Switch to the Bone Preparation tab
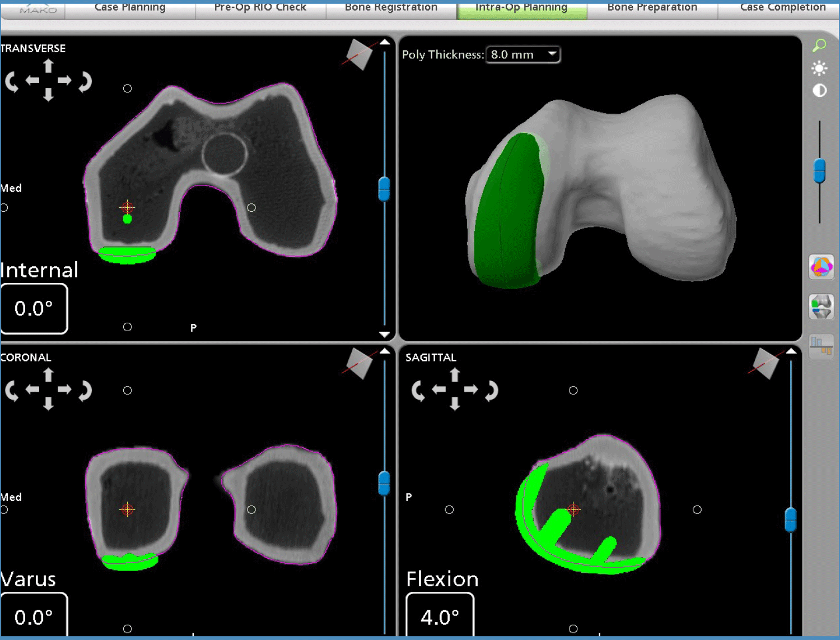Screen dimensions: 840x640 (x=651, y=7)
